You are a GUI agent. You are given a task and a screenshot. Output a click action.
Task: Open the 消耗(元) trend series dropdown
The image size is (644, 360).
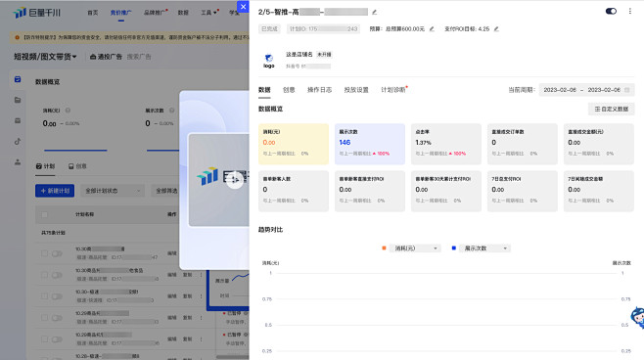[x=415, y=248]
